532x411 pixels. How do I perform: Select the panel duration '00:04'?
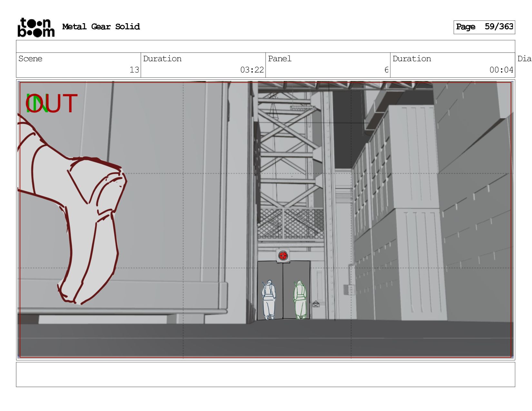point(501,70)
